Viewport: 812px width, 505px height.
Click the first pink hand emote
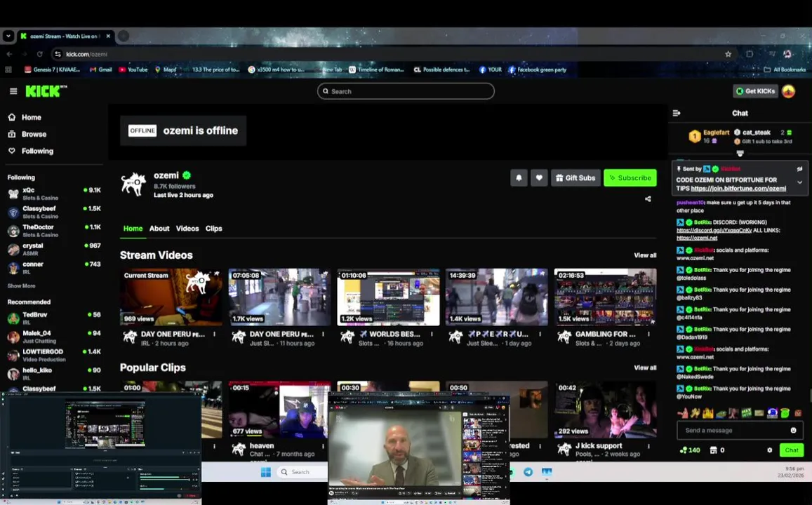click(683, 413)
